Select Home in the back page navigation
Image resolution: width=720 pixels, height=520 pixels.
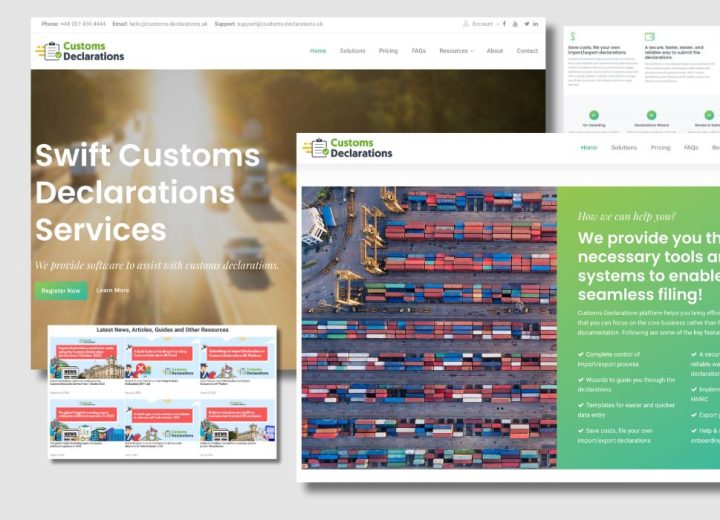click(x=318, y=51)
